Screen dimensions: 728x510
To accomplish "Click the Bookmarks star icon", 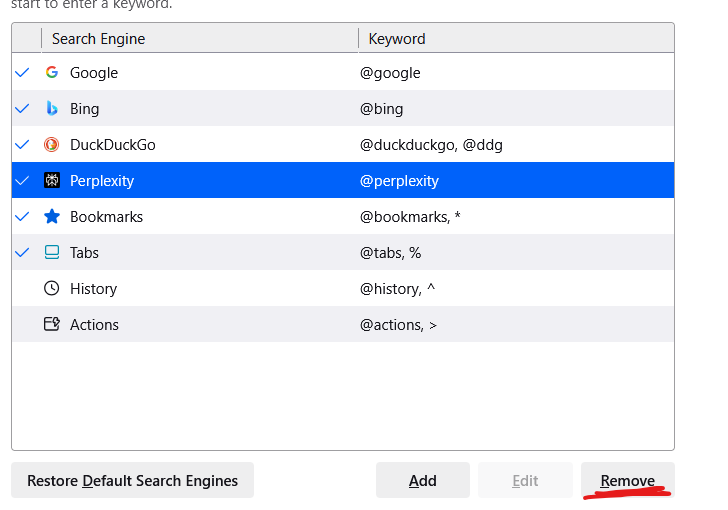I will point(52,217).
